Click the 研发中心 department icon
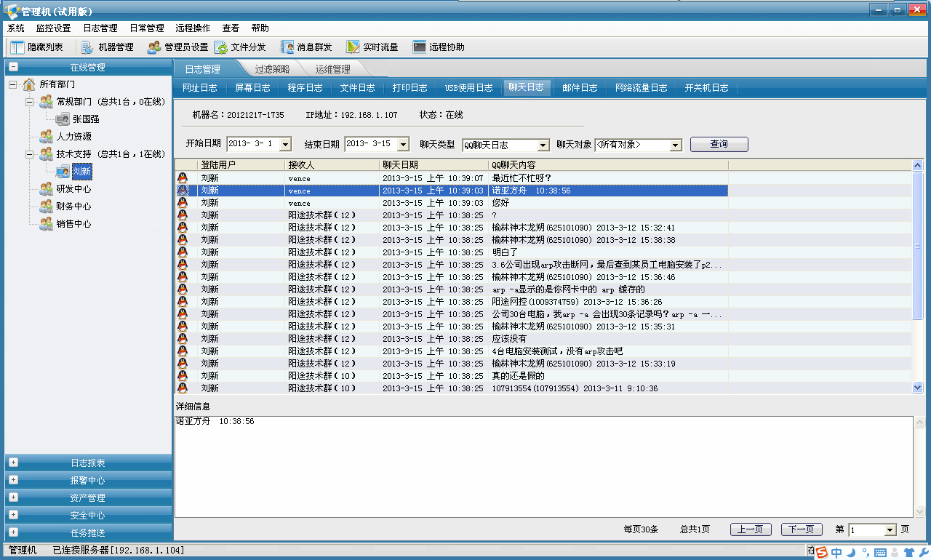The width and height of the screenshot is (931, 560). pos(46,189)
